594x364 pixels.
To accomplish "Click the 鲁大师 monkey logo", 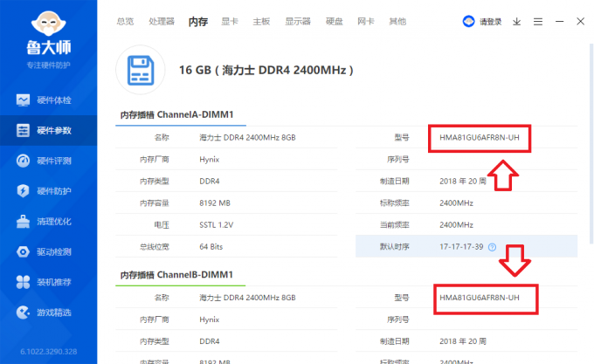I will (x=49, y=24).
